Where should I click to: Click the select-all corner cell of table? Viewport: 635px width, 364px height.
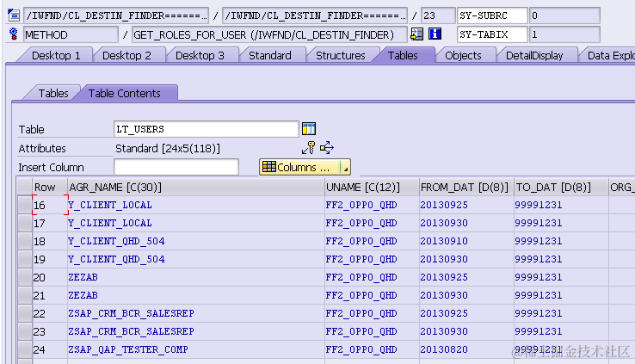point(25,187)
